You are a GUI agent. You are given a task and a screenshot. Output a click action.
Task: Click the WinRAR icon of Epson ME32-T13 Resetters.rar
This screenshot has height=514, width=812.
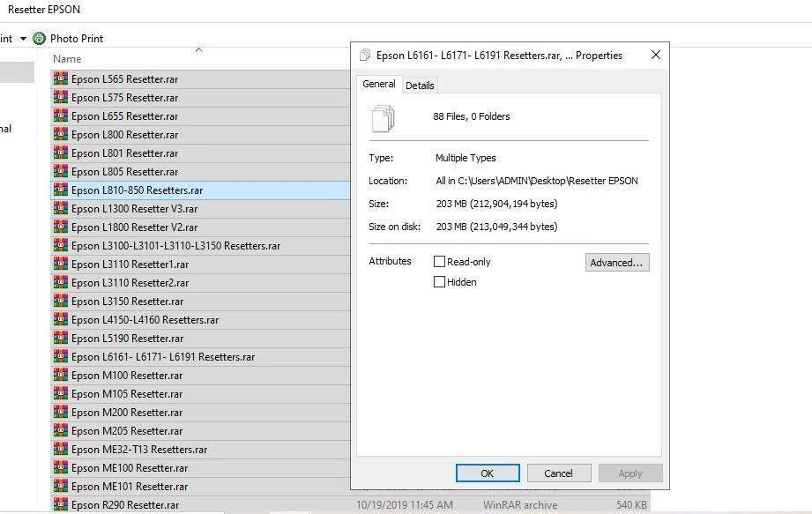[61, 450]
